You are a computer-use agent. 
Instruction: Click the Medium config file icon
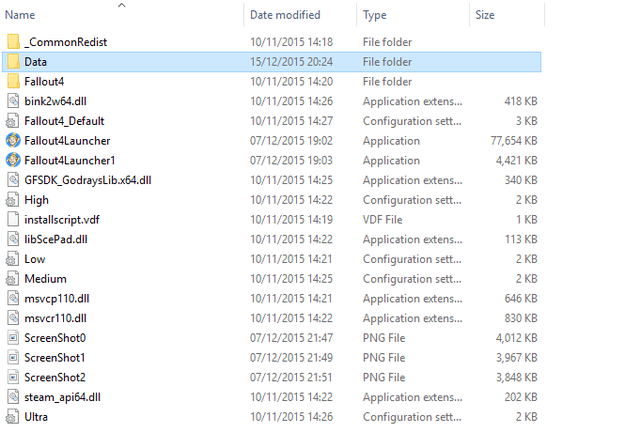(13, 279)
